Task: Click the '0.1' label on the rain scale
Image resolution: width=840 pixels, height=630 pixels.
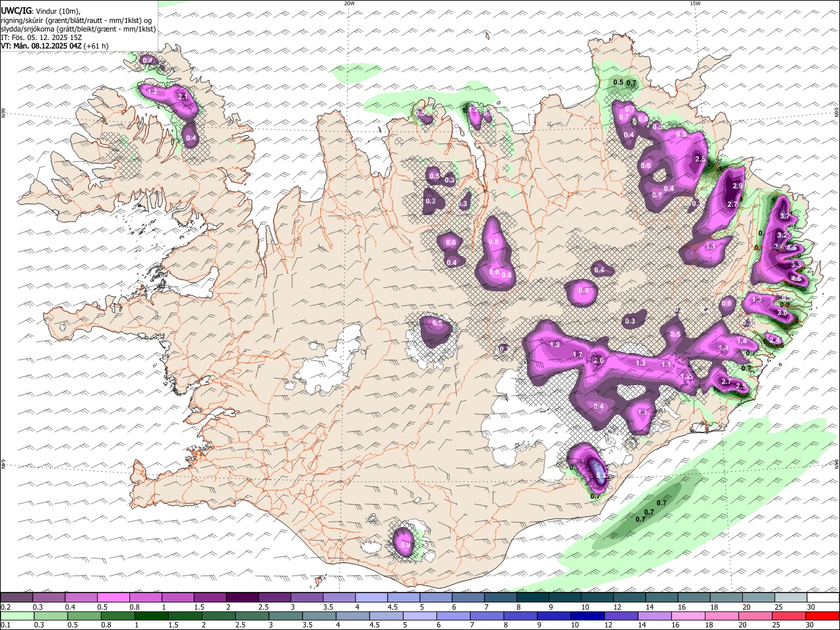Action: click(x=5, y=625)
